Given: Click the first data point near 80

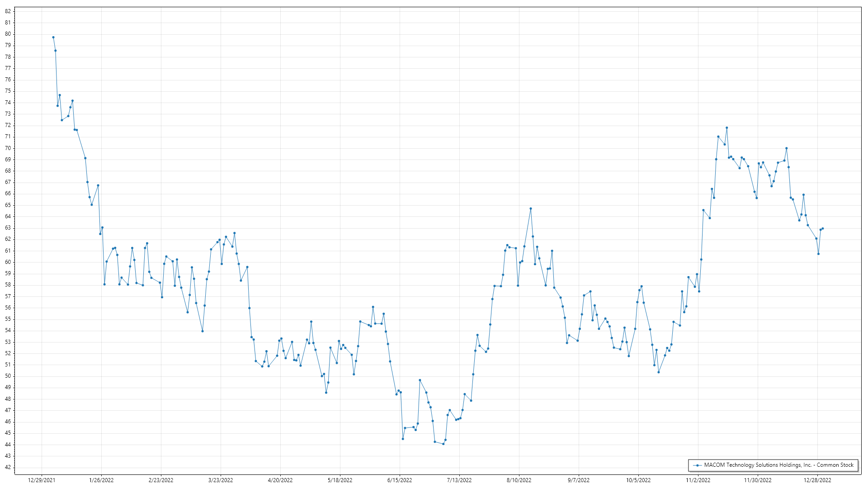Looking at the screenshot, I should (53, 38).
